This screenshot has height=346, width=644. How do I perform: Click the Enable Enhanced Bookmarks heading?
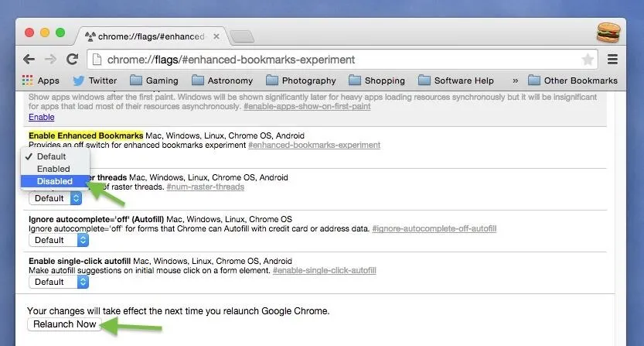86,135
